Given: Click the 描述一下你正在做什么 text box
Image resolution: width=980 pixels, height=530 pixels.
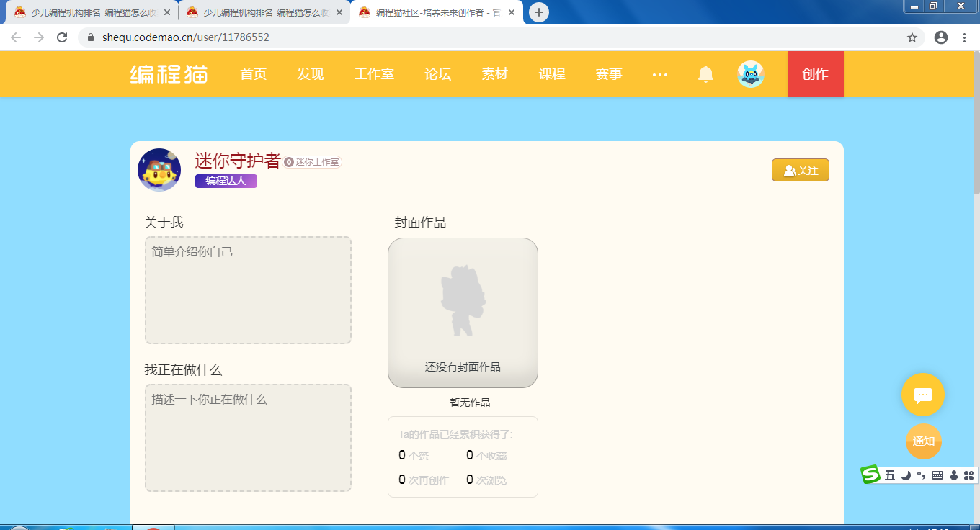Looking at the screenshot, I should coord(248,438).
